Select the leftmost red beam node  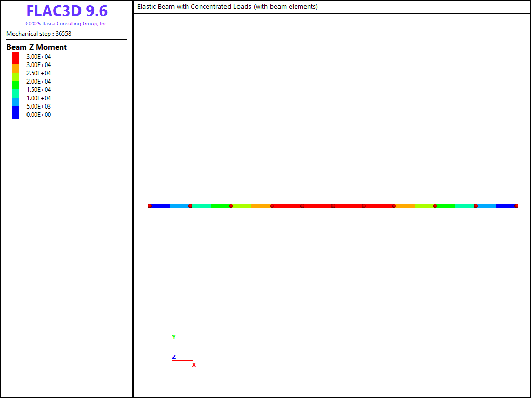[150, 206]
